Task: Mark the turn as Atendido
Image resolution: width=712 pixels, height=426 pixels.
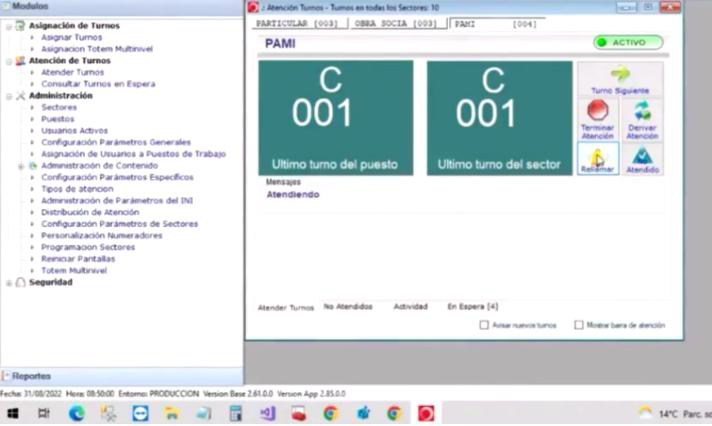Action: [642, 157]
